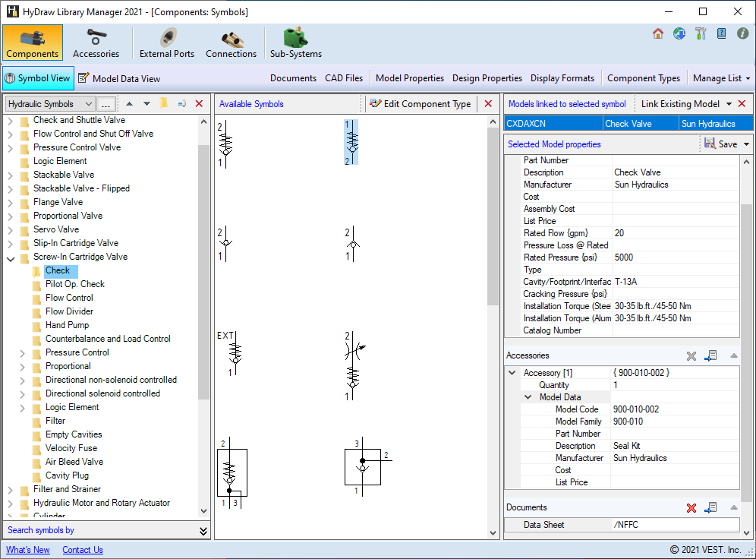Open Design Properties
Screen dimensions: 756x559
point(487,78)
